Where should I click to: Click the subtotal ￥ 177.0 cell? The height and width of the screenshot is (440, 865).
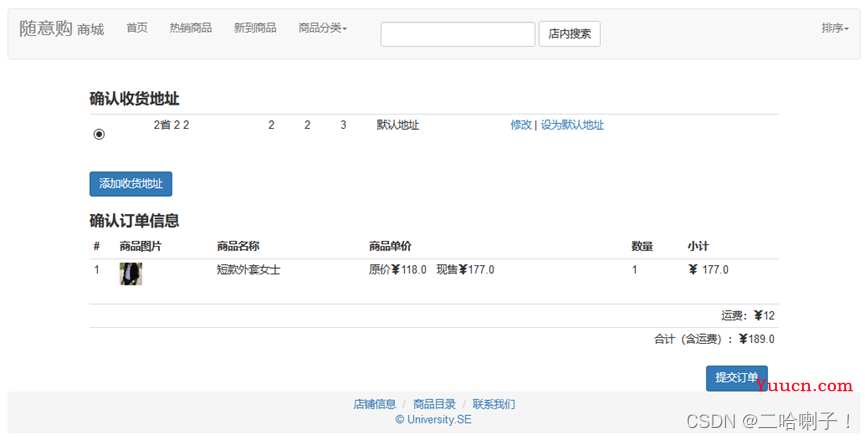[x=708, y=270]
